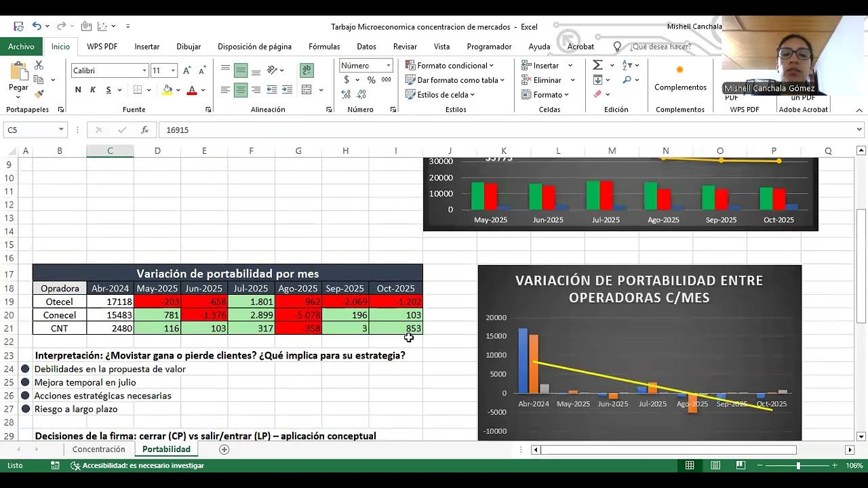Viewport: 868px width, 488px height.
Task: Toggle right text alignment
Action: [256, 89]
